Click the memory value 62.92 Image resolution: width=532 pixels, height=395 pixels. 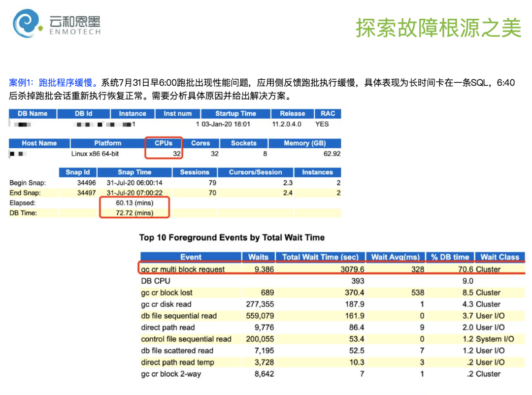pos(332,154)
